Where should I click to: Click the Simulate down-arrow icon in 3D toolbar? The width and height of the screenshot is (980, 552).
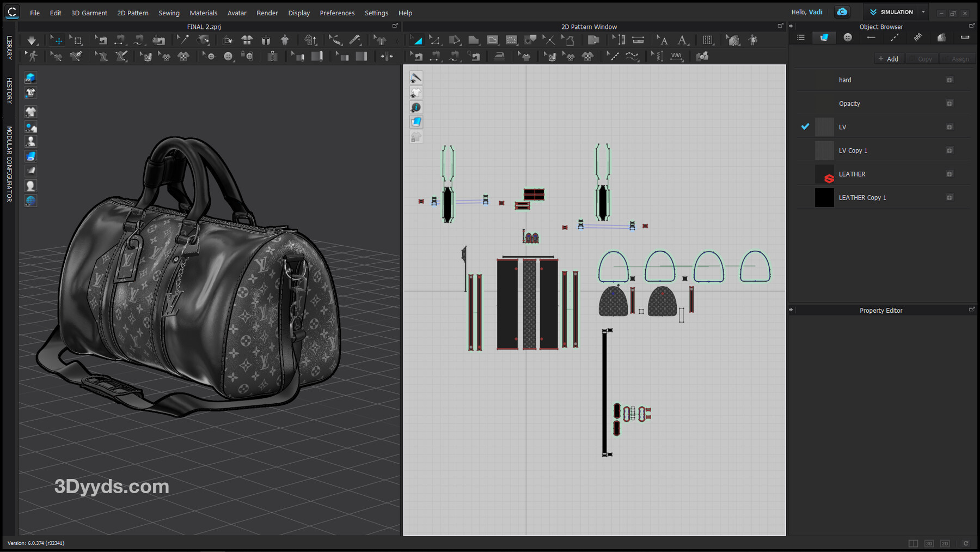pos(32,40)
